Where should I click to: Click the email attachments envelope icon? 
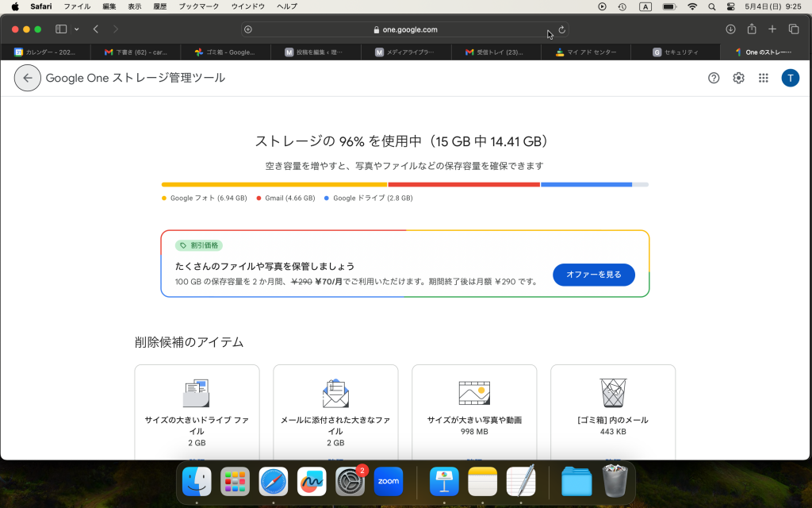point(335,393)
